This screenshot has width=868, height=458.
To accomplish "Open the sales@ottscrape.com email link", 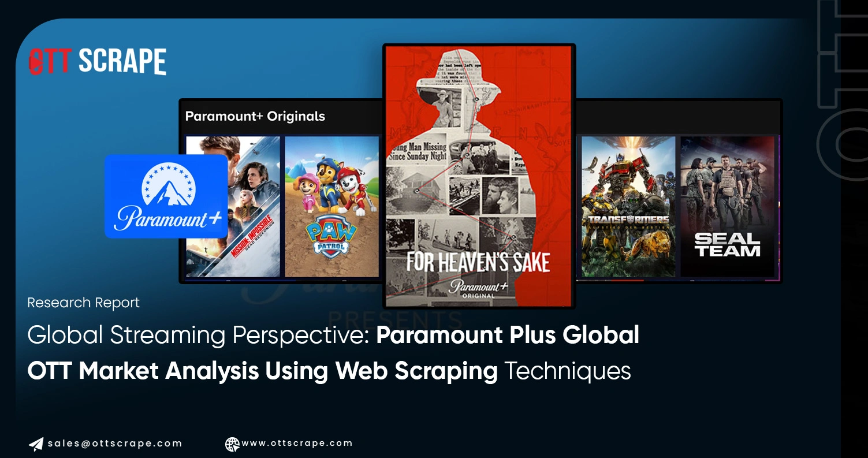I will pyautogui.click(x=115, y=444).
